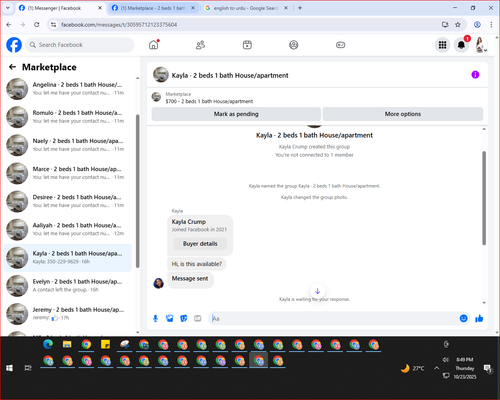
Task: Open the Naely conversation
Action: [x=68, y=145]
